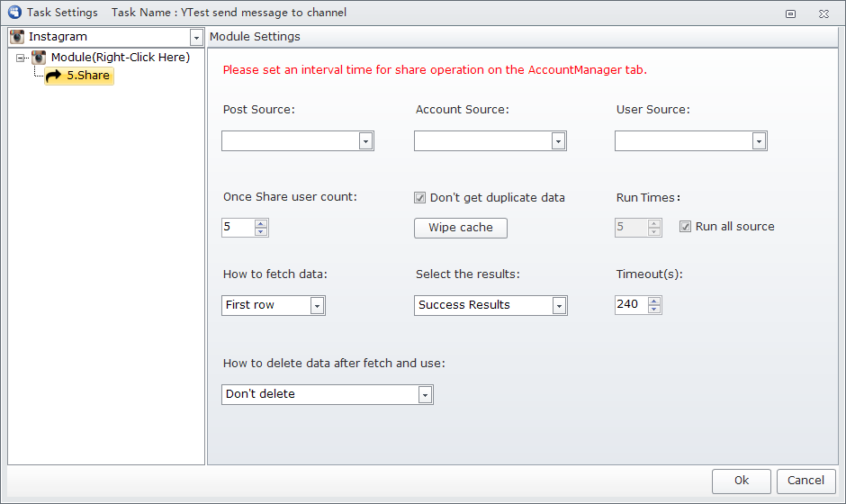Open the User Source dropdown

(x=759, y=141)
